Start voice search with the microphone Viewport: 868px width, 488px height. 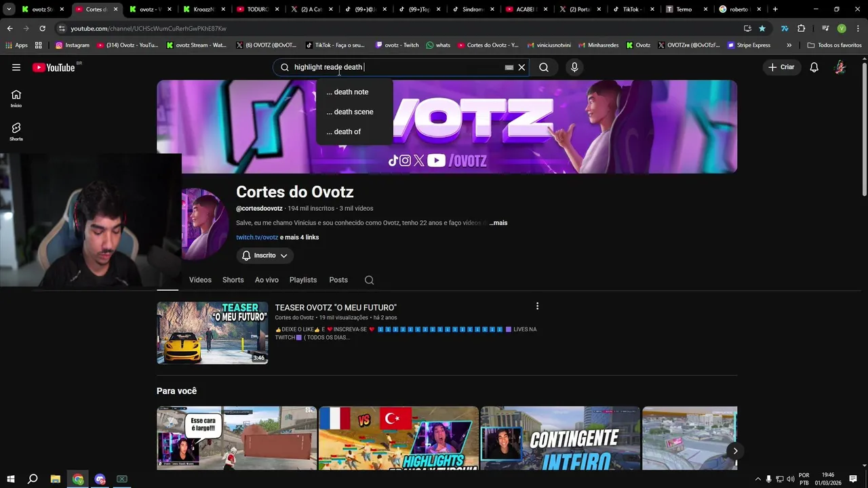(574, 67)
